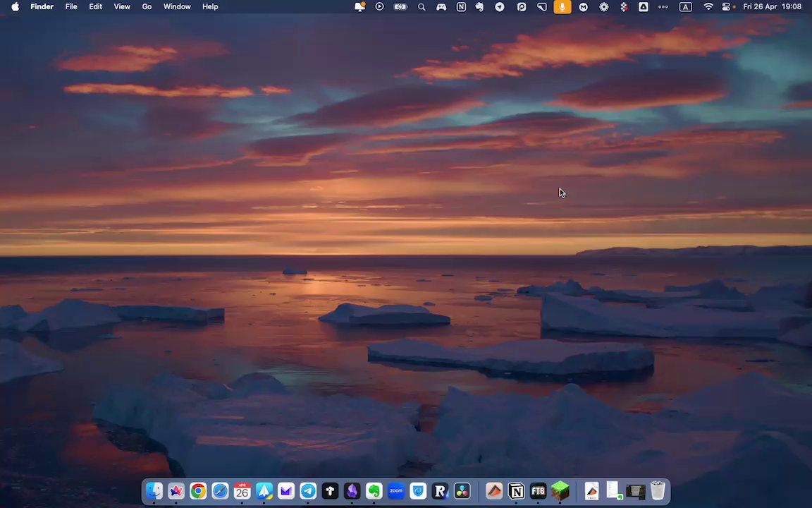
Task: Toggle the orange microphone menu bar icon
Action: pyautogui.click(x=562, y=7)
